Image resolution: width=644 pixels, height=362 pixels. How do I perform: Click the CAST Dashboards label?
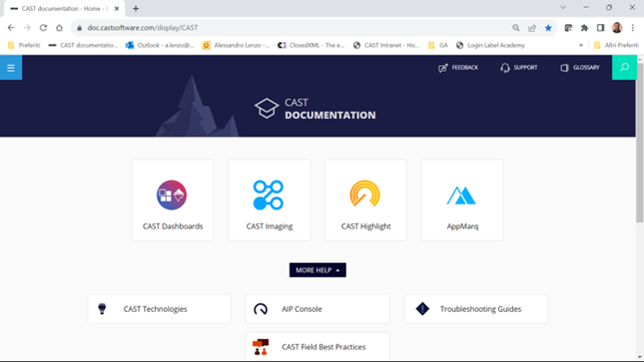coord(173,227)
